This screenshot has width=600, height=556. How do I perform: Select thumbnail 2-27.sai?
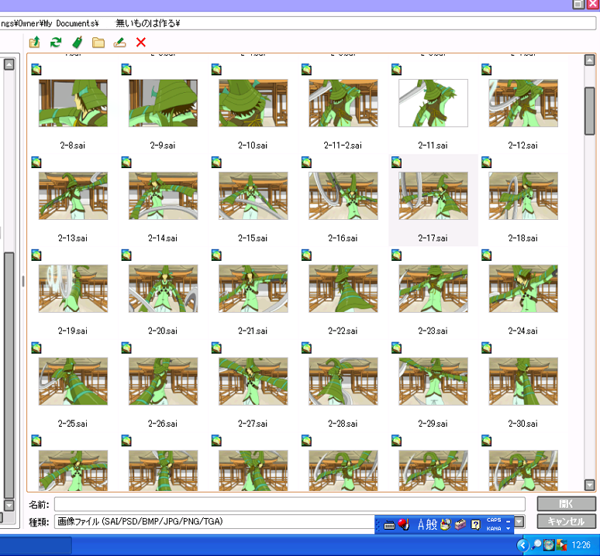(x=253, y=382)
